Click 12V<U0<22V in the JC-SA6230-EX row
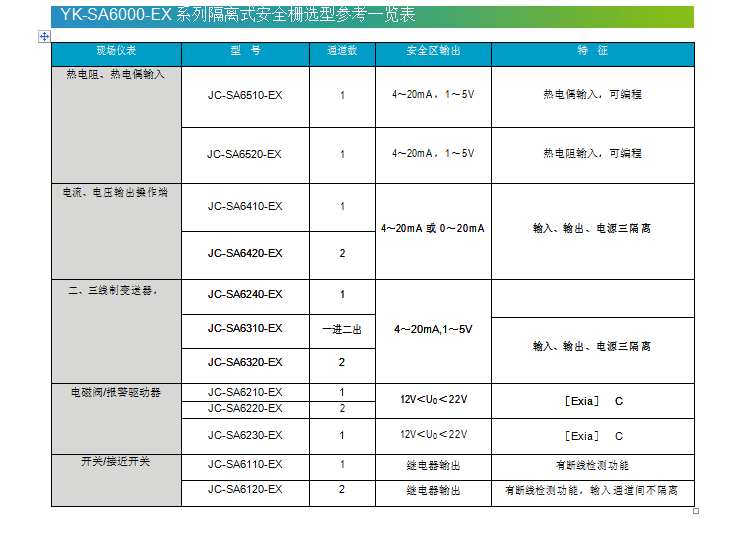Screen dimensions: 741x540 433,435
